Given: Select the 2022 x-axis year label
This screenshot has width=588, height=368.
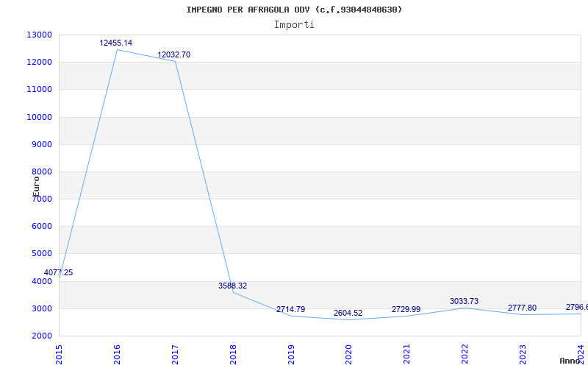Looking at the screenshot, I should (465, 354).
